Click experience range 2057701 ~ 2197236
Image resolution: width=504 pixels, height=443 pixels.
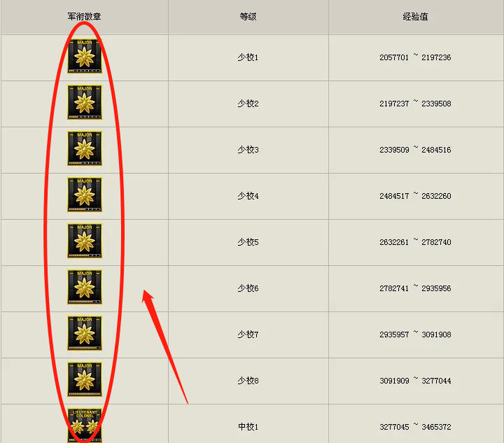(x=415, y=57)
